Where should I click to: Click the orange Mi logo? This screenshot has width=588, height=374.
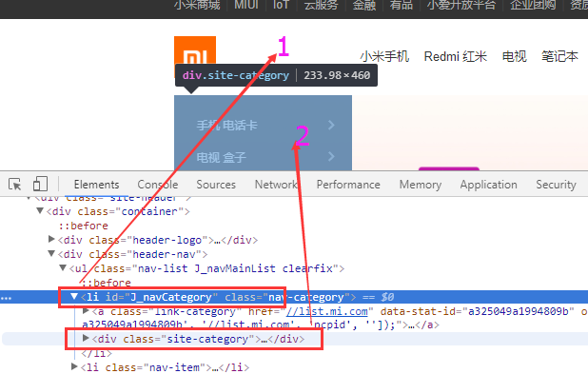click(195, 50)
